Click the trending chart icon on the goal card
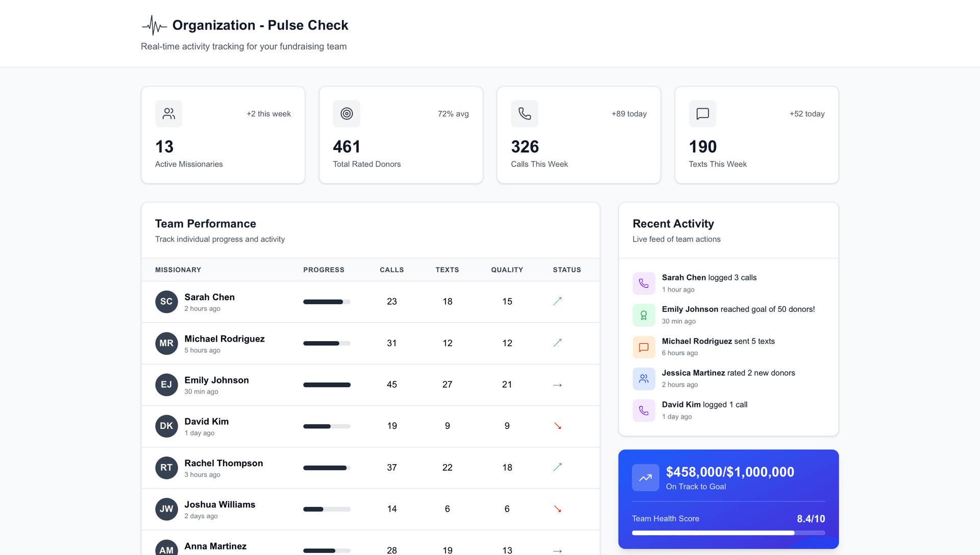The width and height of the screenshot is (980, 555). [x=645, y=477]
